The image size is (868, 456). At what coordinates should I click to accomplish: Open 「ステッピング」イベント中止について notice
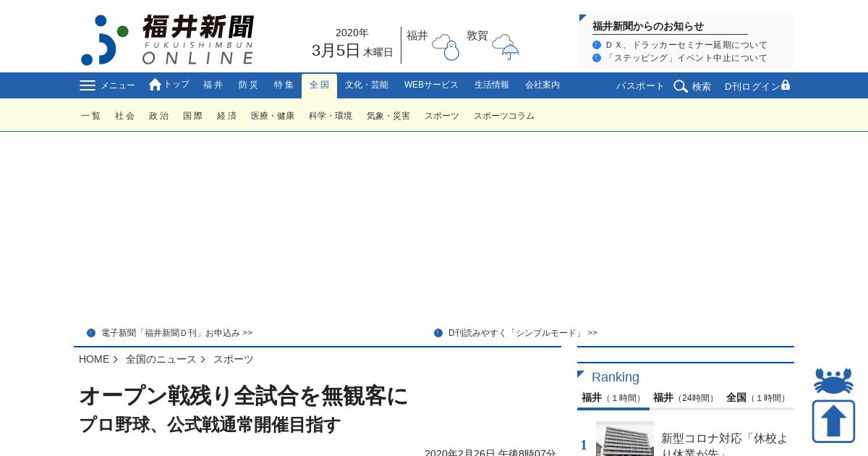[686, 58]
